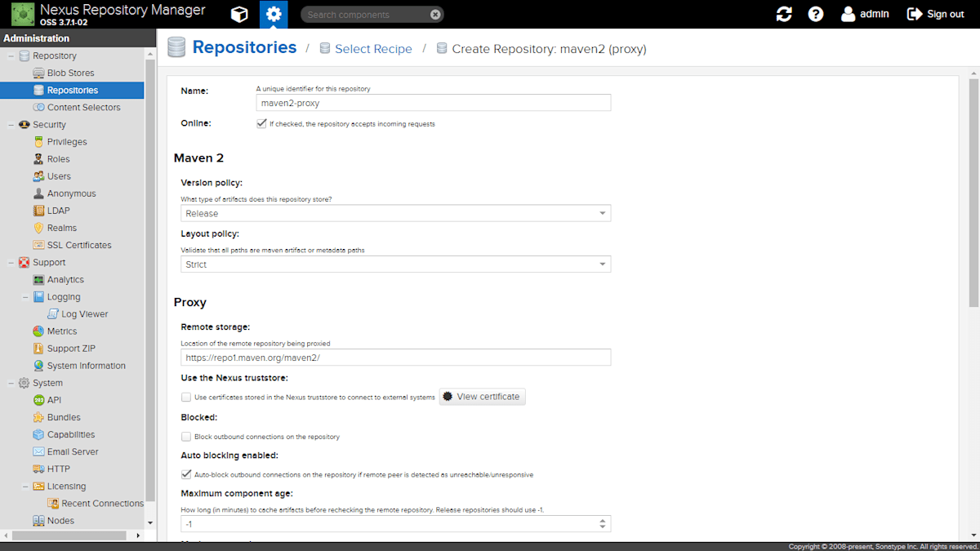Click the Realms shield icon

38,228
